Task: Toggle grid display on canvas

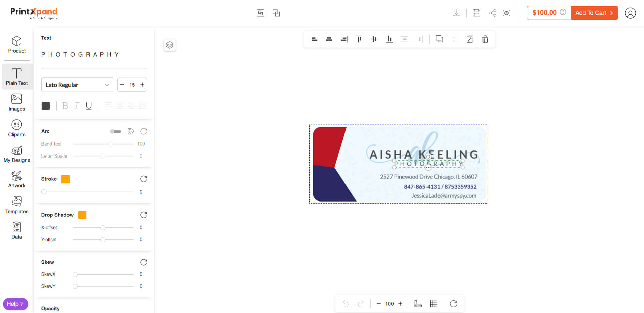Action: pyautogui.click(x=433, y=304)
